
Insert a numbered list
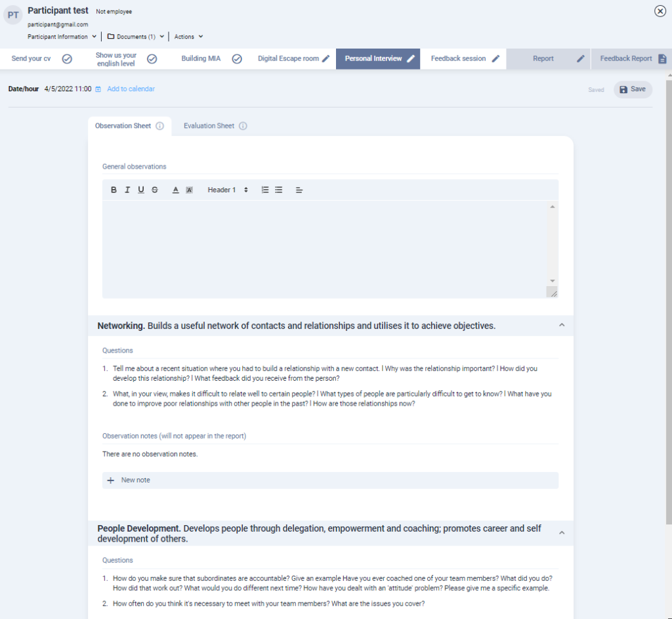(265, 190)
